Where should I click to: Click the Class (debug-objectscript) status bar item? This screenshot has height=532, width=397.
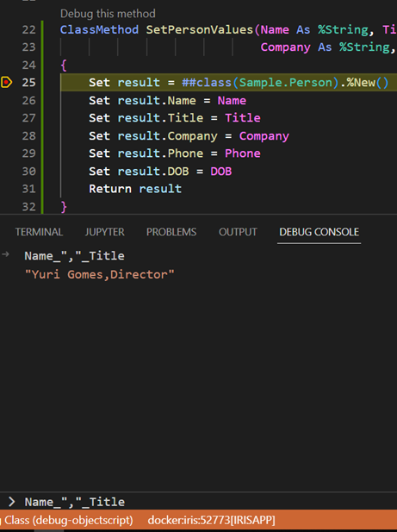(x=68, y=520)
